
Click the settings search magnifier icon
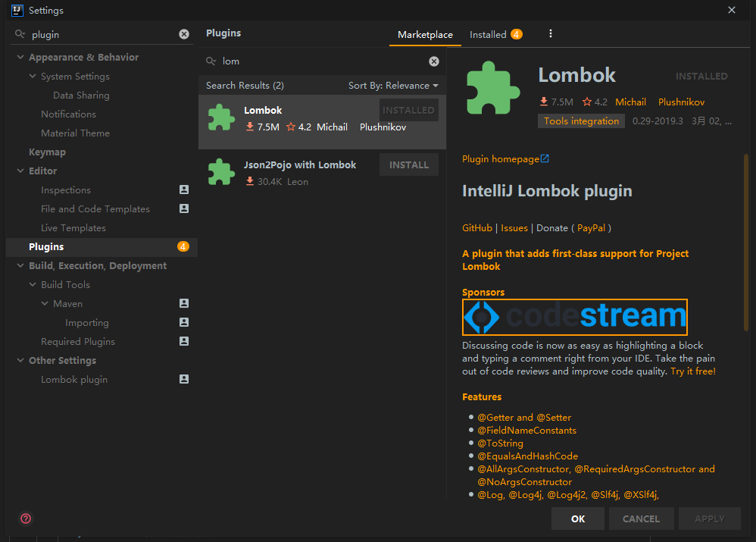20,34
